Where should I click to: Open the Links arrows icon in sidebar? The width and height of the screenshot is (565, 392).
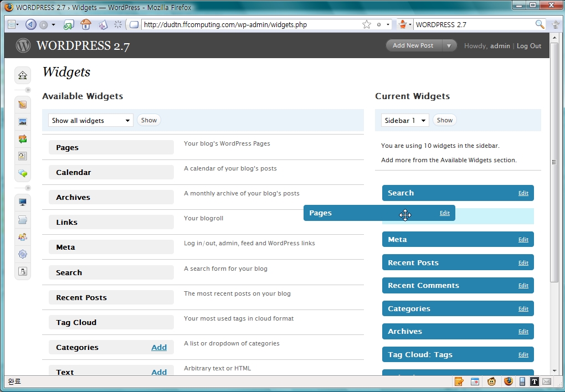click(23, 139)
